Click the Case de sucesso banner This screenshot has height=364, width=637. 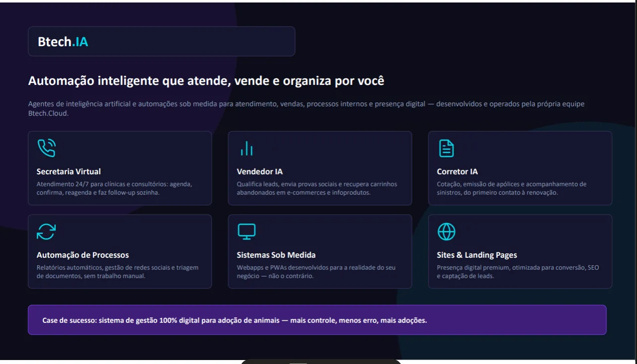point(317,320)
